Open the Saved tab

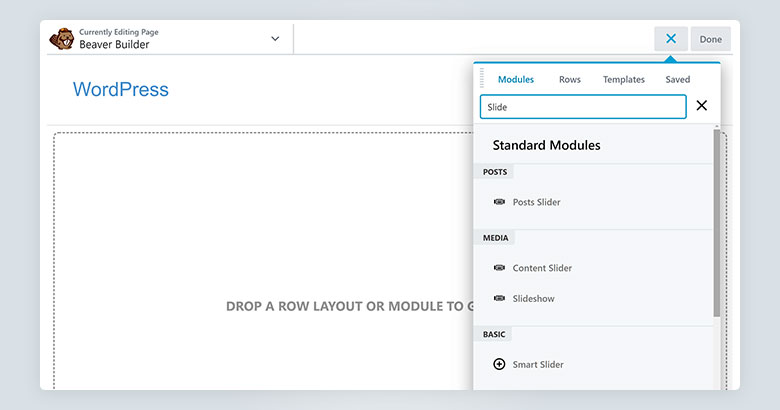(x=678, y=80)
